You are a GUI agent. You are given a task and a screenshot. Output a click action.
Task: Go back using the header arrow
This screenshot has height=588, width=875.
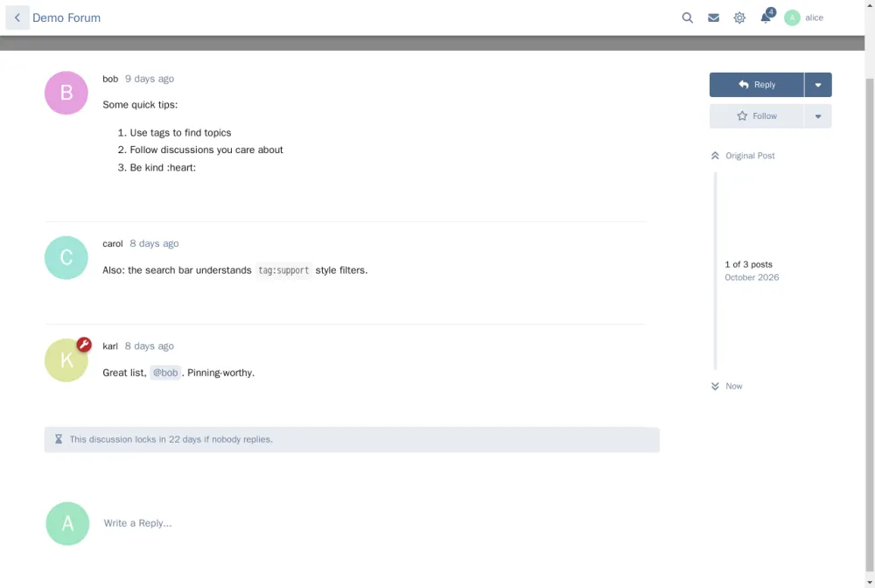(17, 17)
